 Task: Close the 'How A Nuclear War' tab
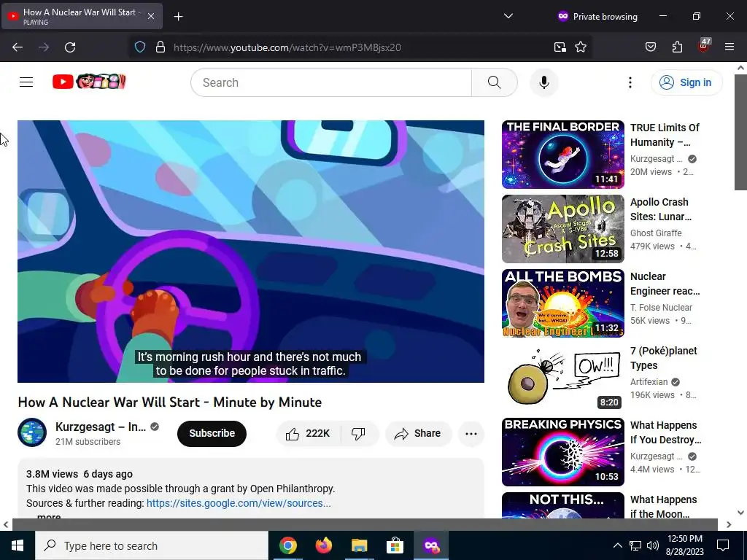point(150,16)
